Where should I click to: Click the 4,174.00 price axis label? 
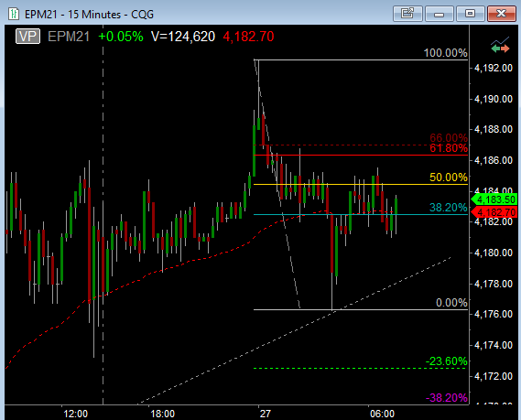[494, 345]
